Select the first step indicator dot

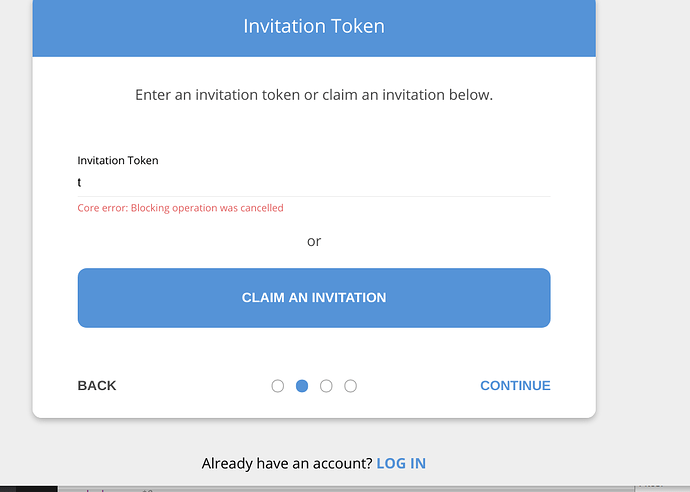(278, 386)
